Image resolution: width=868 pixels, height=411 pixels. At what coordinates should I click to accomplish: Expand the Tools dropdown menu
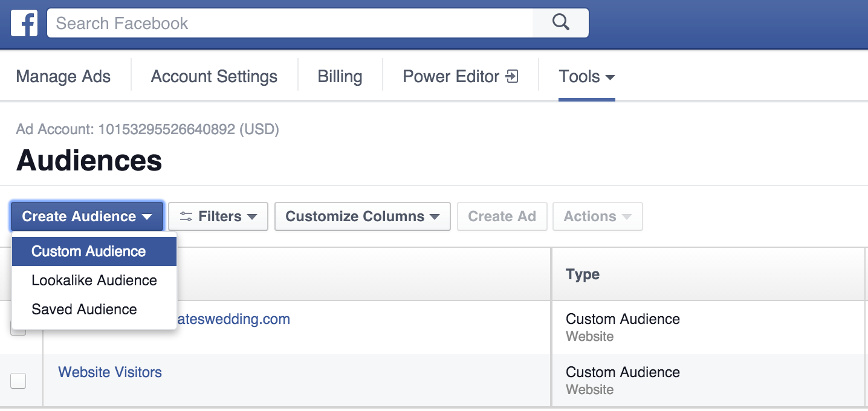click(585, 76)
